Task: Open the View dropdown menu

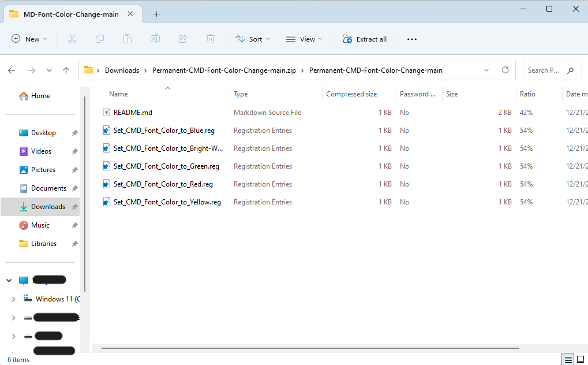Action: tap(304, 39)
